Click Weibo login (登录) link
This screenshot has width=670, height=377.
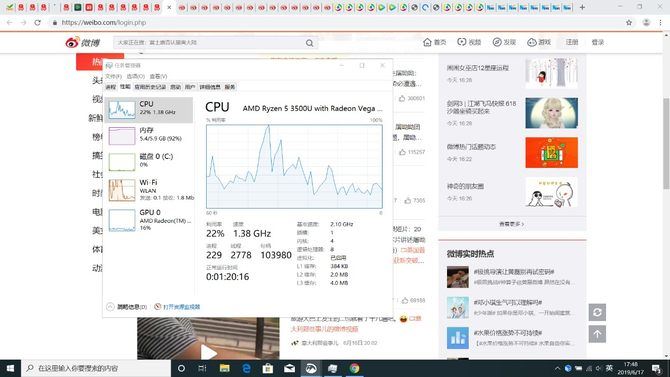click(597, 42)
